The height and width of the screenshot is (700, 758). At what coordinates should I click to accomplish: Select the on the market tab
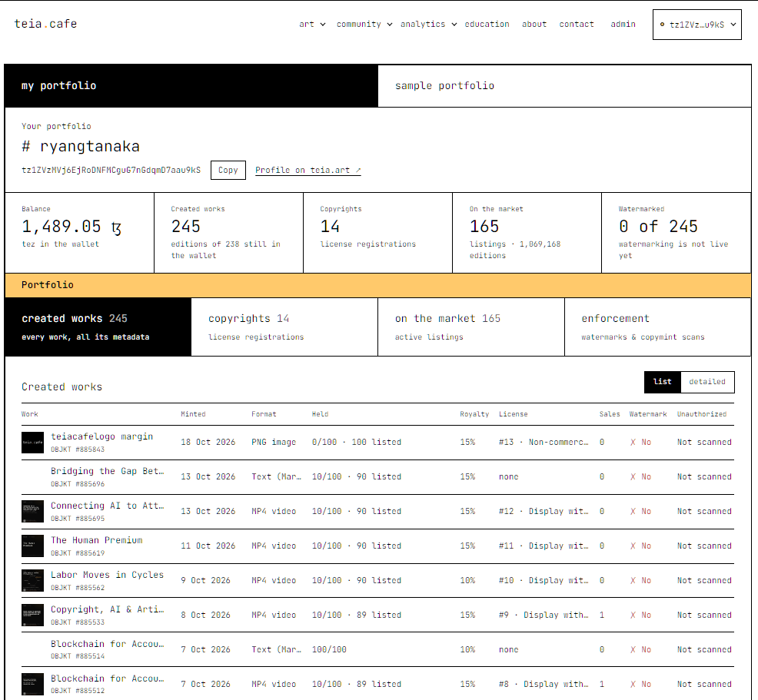(470, 327)
